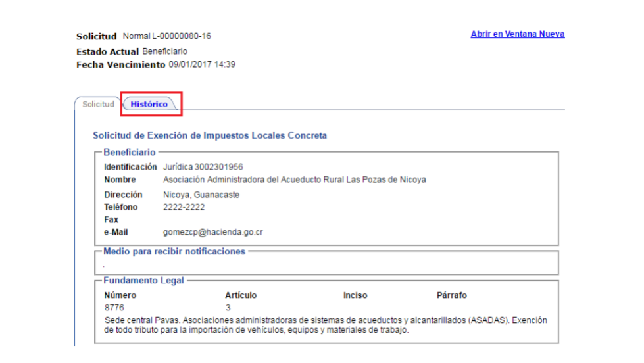Click the Solicitud de Exención de Impuestos heading

pos(210,136)
